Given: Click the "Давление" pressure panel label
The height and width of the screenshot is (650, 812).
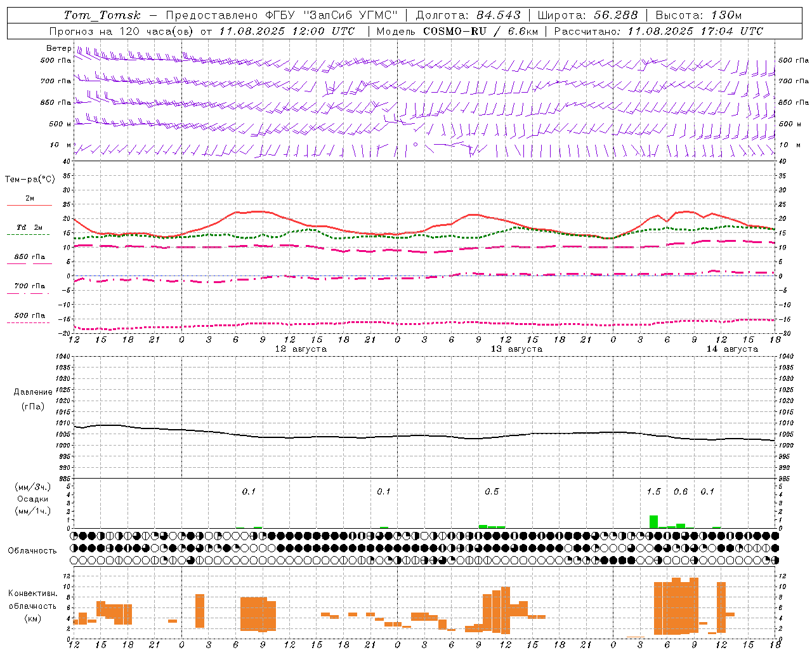Looking at the screenshot, I should 33,392.
